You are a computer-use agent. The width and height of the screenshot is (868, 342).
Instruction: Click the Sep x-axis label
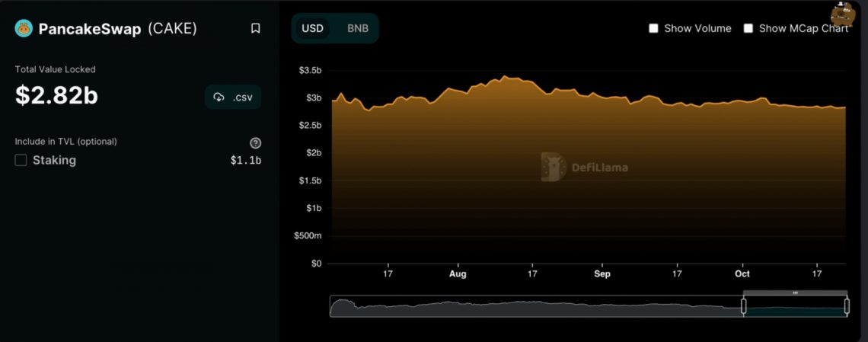602,274
